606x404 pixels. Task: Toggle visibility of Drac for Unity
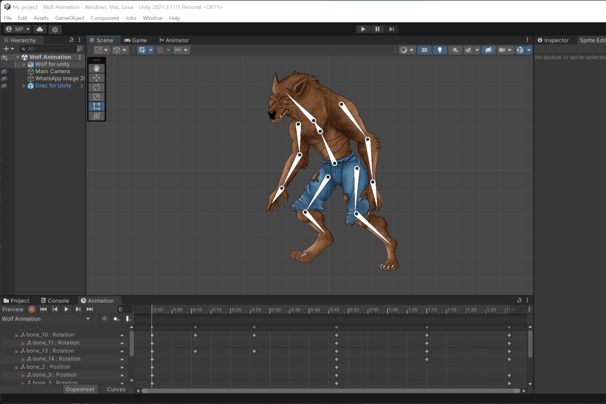(4, 86)
